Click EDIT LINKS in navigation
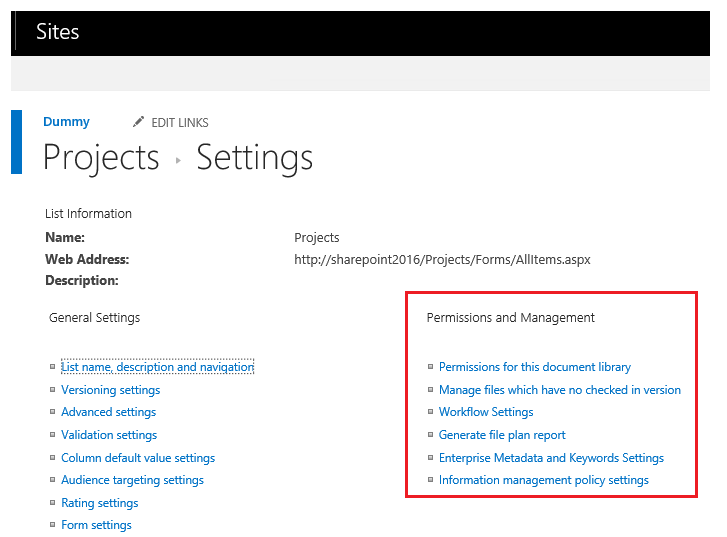 [x=179, y=123]
